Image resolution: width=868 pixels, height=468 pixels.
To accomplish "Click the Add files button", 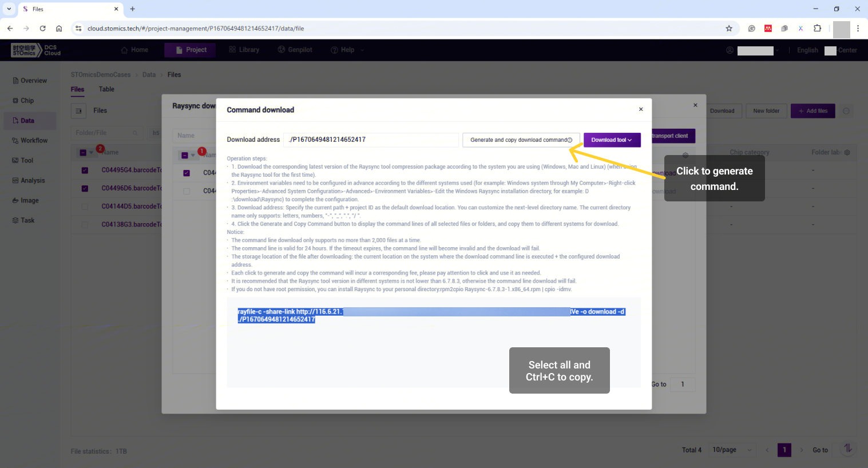I will pos(812,111).
